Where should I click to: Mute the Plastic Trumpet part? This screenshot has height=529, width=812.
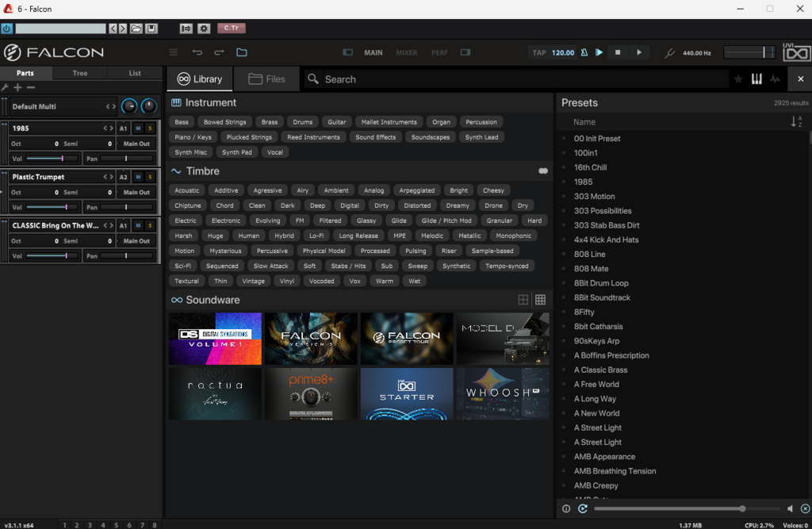click(x=138, y=177)
